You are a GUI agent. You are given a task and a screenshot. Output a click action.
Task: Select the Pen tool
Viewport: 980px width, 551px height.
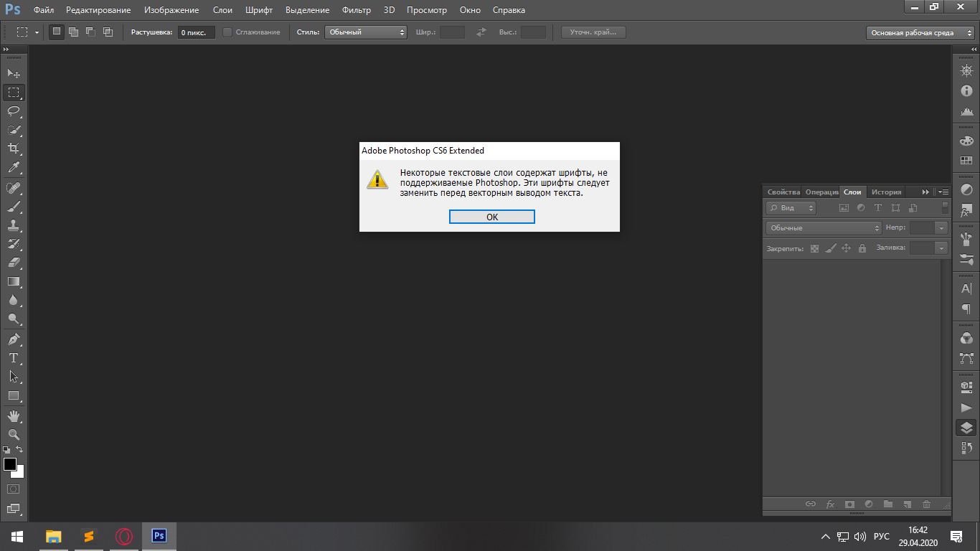pyautogui.click(x=14, y=339)
